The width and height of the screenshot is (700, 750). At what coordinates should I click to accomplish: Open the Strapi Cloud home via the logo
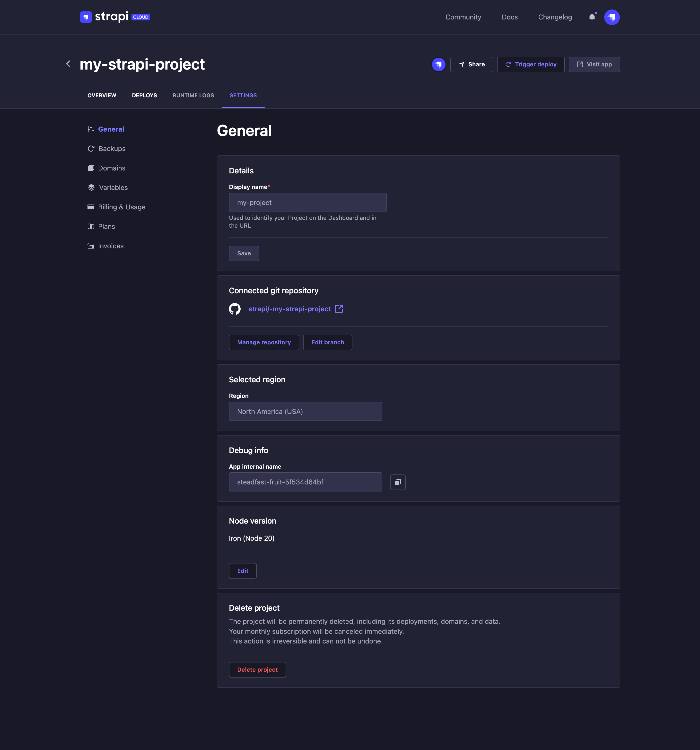pos(86,17)
